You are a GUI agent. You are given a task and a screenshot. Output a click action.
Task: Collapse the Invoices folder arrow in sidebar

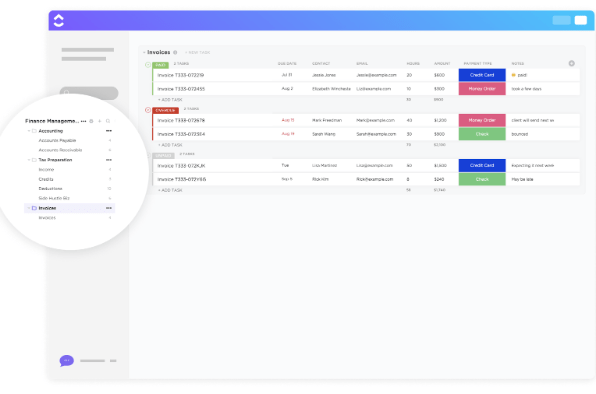pyautogui.click(x=29, y=208)
